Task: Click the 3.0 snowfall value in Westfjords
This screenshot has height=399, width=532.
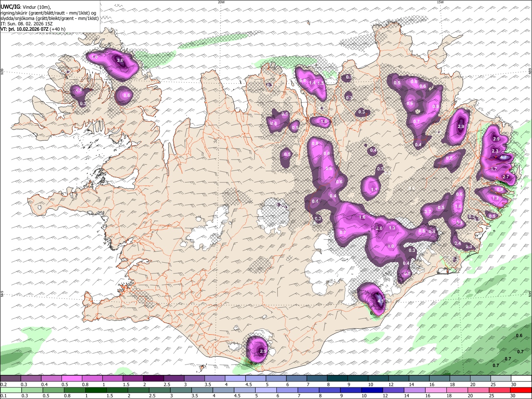Action: (120, 61)
